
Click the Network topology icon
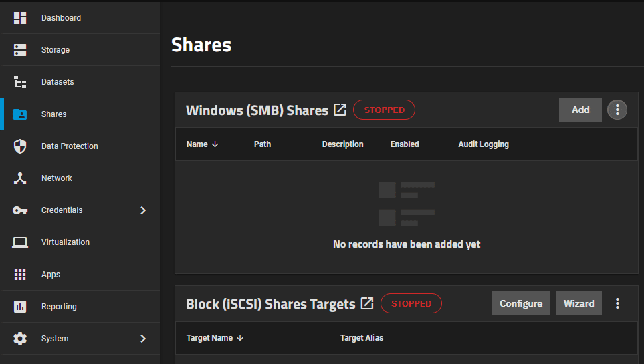point(20,178)
